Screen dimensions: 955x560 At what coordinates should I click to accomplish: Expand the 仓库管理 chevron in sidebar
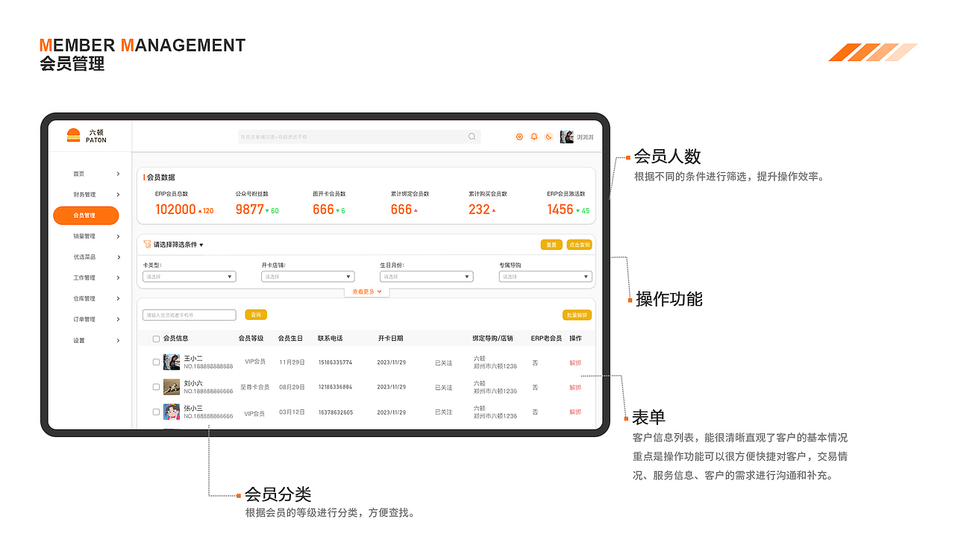point(118,299)
